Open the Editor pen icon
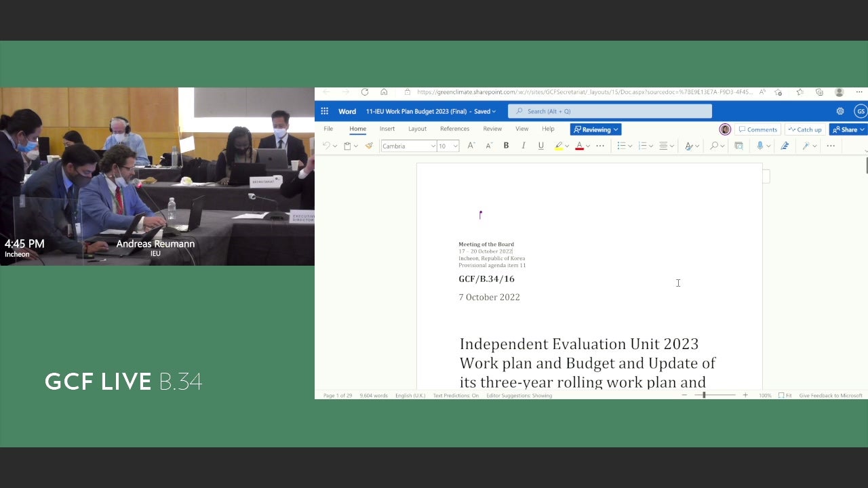The height and width of the screenshot is (488, 868). tap(785, 146)
